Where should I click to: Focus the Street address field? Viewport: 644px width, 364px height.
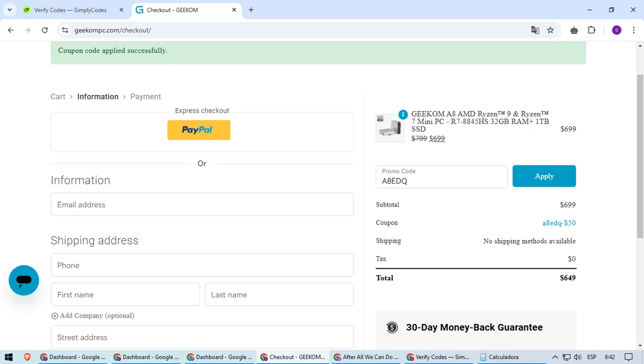click(x=202, y=337)
